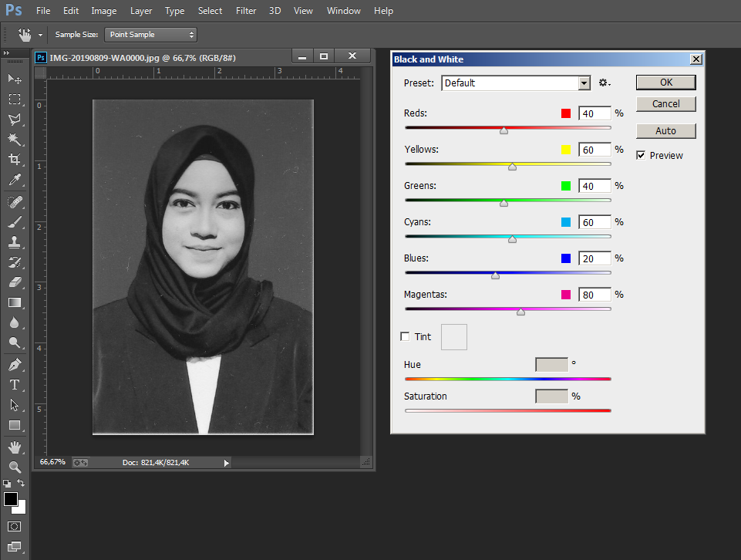The height and width of the screenshot is (560, 741).
Task: Enable the Tint checkbox
Action: click(x=405, y=336)
